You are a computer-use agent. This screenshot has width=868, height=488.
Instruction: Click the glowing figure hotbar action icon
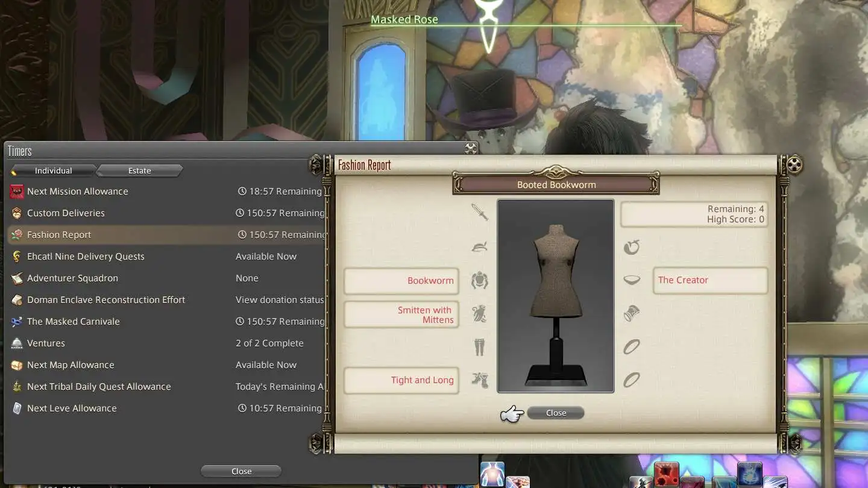(x=492, y=474)
